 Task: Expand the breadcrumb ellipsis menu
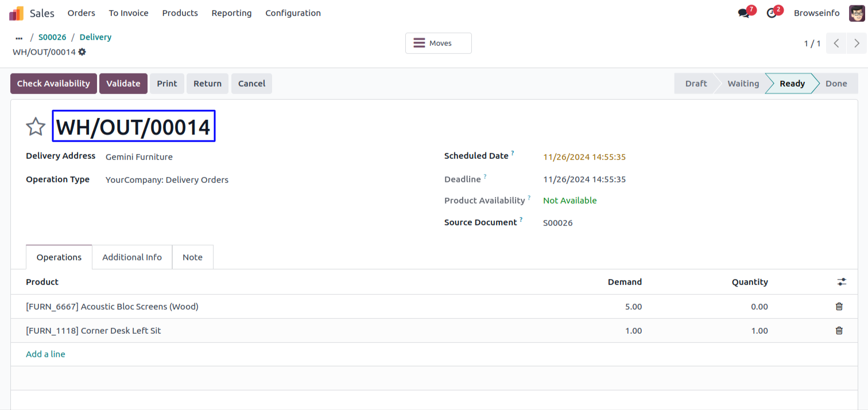point(19,38)
